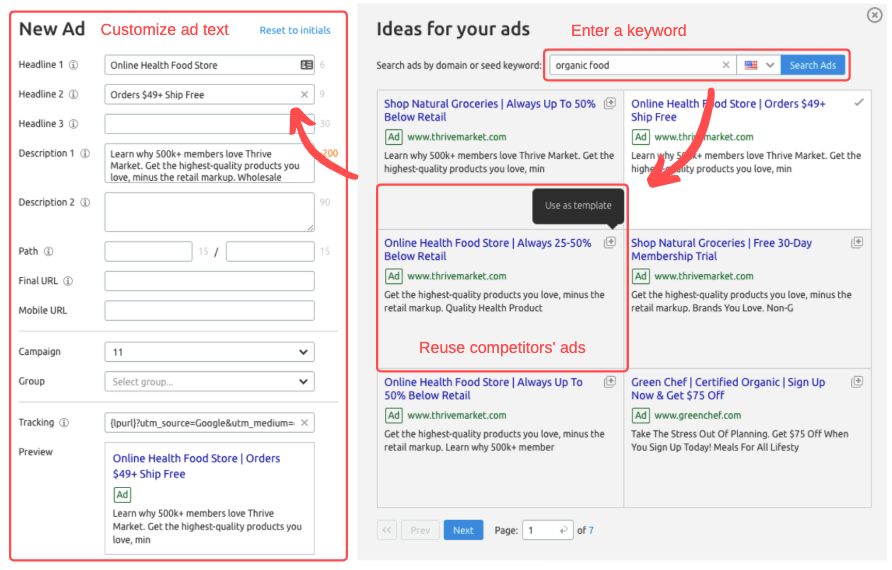The width and height of the screenshot is (892, 570).
Task: Click info icon next to Description 2
Action: pos(85,203)
